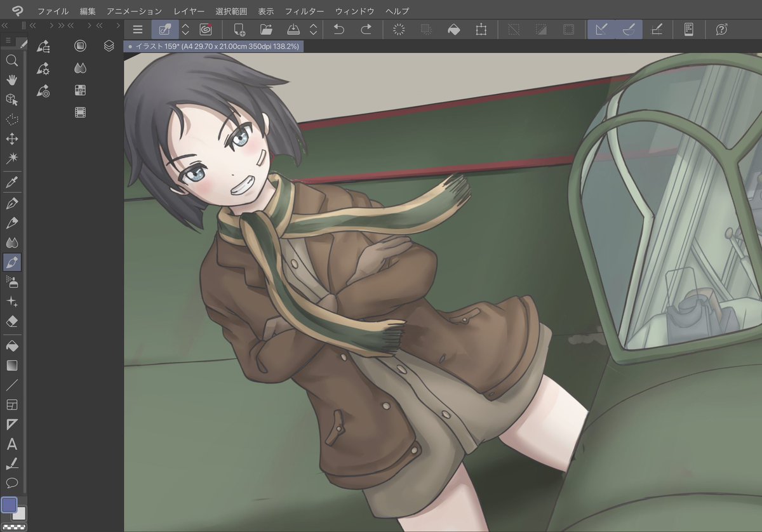
Task: Select the Eraser tool
Action: pyautogui.click(x=11, y=321)
